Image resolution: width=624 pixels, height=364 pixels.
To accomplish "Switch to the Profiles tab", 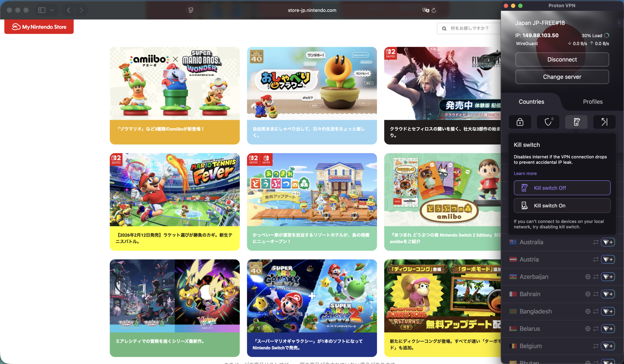I will point(593,102).
